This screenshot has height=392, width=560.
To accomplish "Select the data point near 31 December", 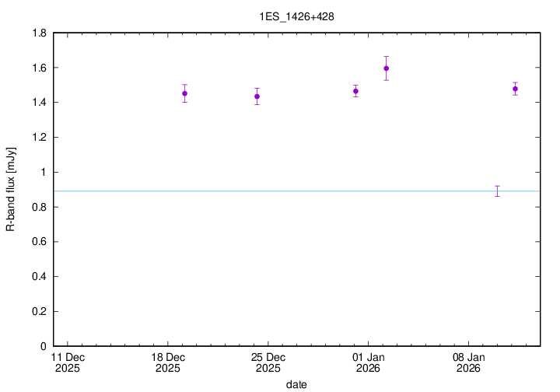I will pos(355,91).
